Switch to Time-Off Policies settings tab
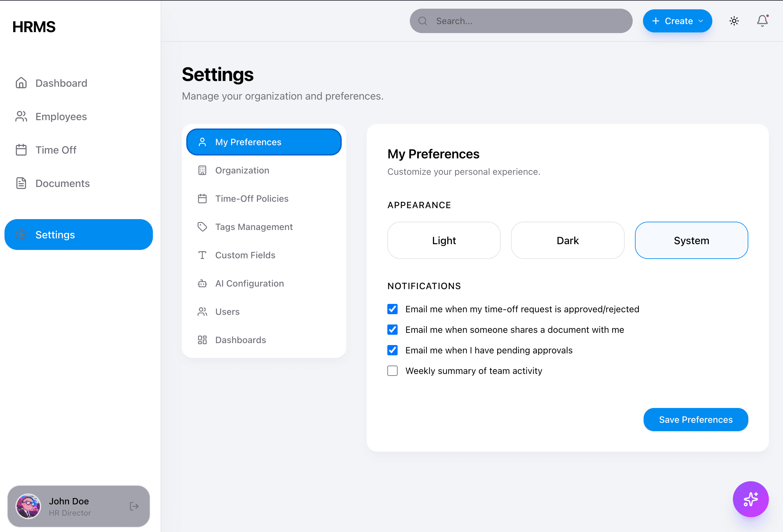The image size is (783, 532). [x=251, y=199]
